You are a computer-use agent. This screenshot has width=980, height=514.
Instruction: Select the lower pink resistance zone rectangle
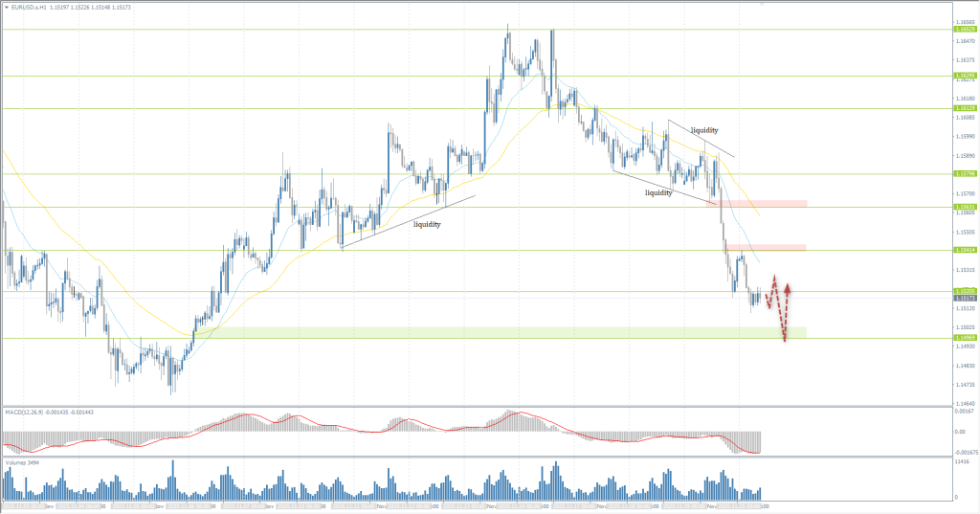[766, 247]
